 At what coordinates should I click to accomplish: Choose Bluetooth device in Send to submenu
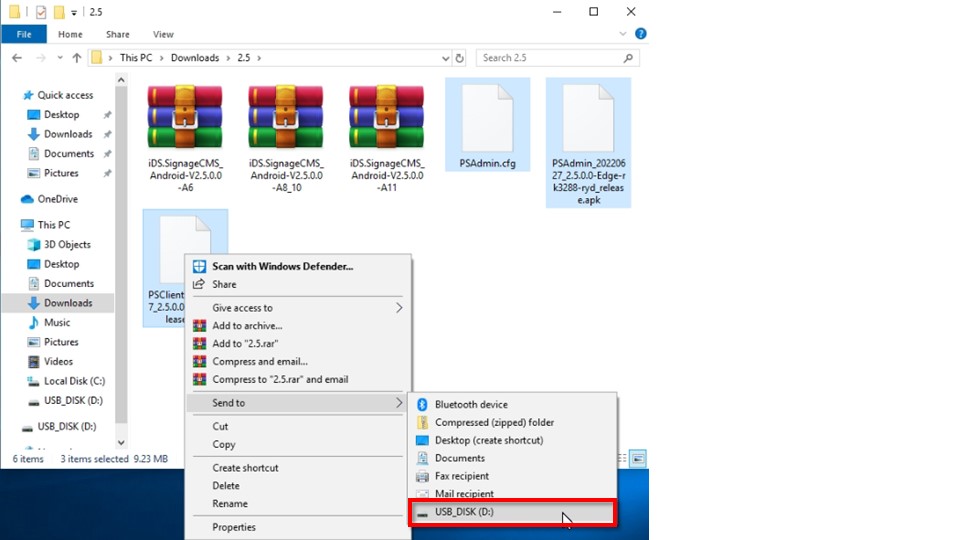point(470,405)
